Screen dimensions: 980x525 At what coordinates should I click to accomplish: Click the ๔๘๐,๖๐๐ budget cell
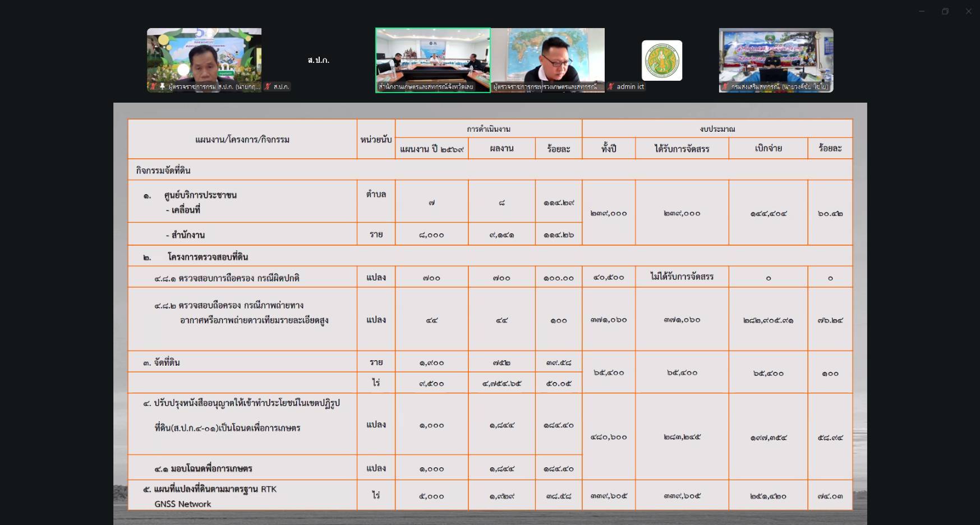pos(609,436)
